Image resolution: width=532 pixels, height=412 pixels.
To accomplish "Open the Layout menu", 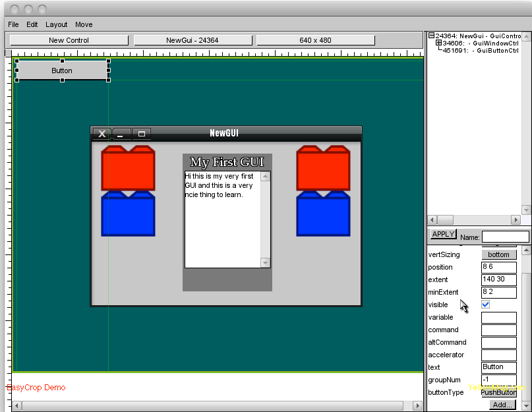I will tap(57, 24).
